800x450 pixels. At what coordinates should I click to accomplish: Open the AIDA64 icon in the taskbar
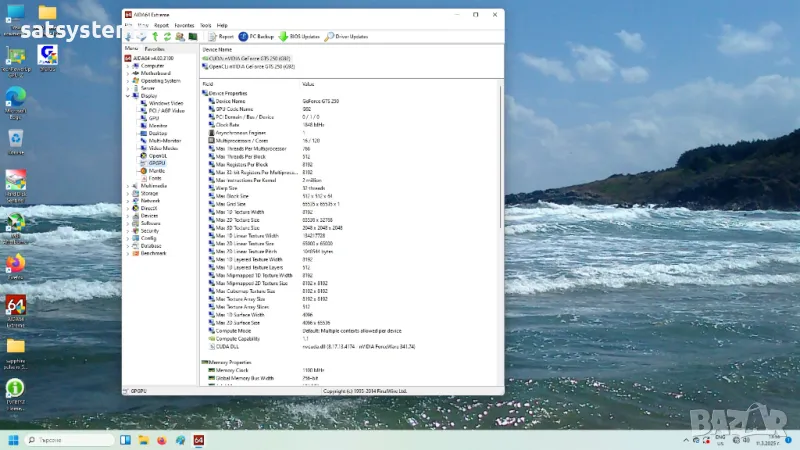[x=199, y=440]
